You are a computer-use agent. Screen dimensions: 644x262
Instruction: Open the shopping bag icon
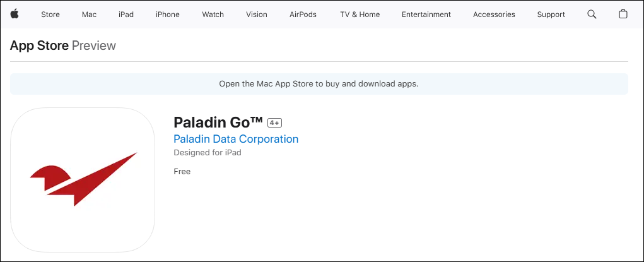point(623,15)
